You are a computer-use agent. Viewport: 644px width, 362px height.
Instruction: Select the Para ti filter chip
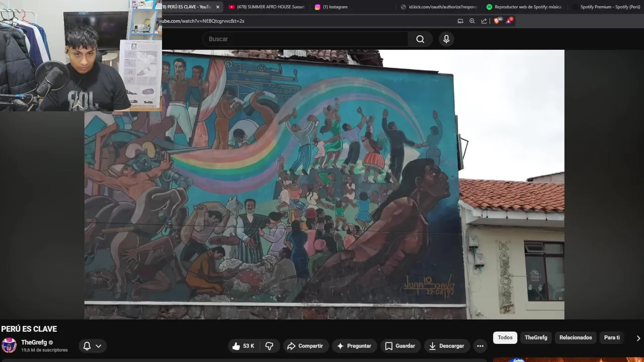(x=612, y=338)
